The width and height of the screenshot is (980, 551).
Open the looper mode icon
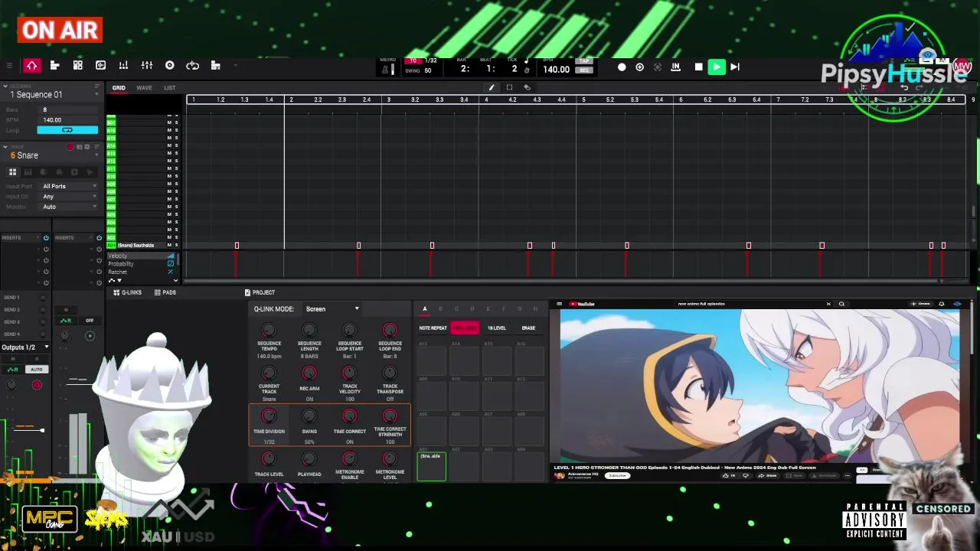coord(193,66)
